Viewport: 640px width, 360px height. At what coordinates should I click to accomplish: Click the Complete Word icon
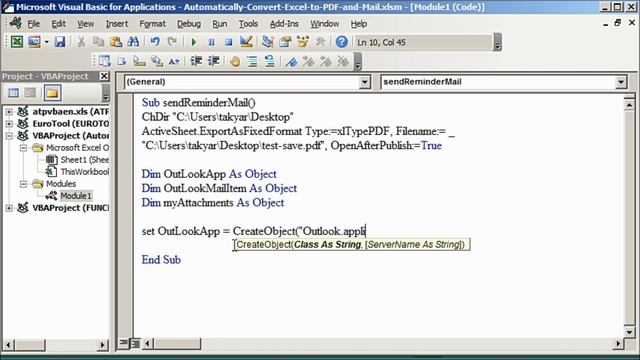pyautogui.click(x=174, y=61)
